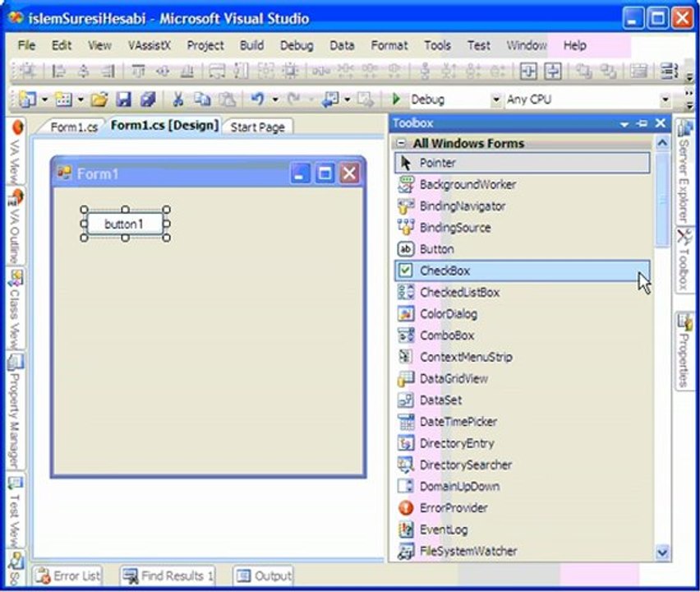Open the Build menu
Screen dimensions: 700x592
[251, 45]
